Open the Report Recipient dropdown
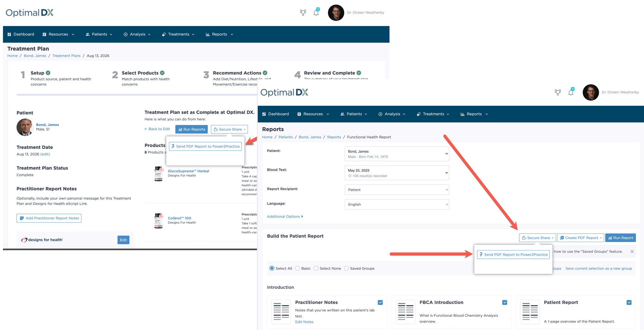 point(397,190)
